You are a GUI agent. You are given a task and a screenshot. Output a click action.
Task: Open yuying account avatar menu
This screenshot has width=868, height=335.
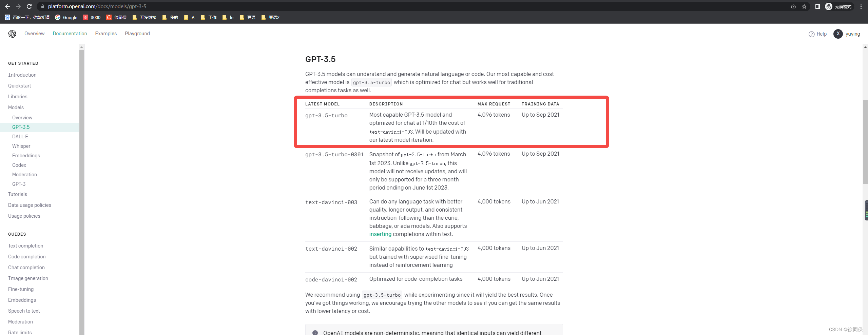point(838,34)
